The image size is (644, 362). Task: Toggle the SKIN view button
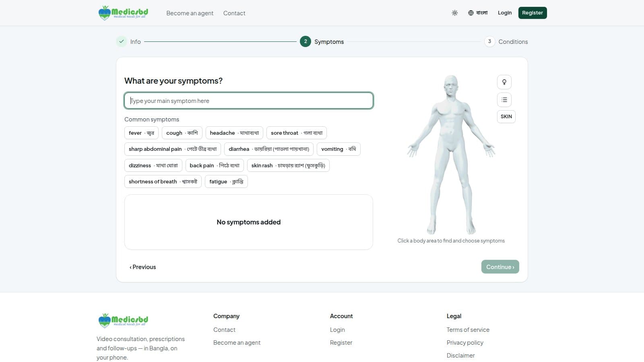click(506, 117)
